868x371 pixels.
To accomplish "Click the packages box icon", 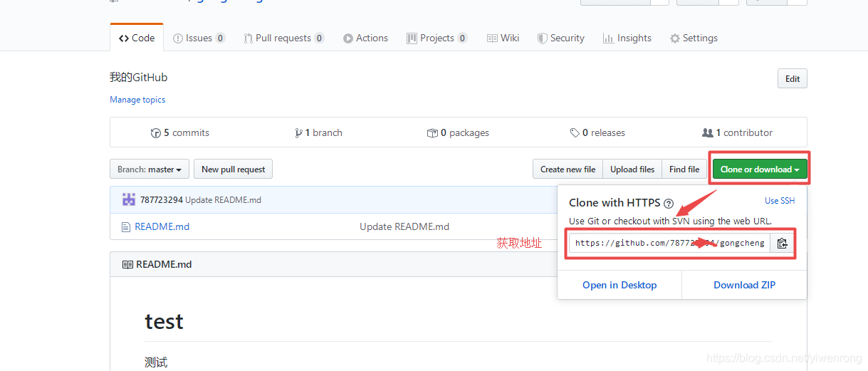I will tap(432, 133).
